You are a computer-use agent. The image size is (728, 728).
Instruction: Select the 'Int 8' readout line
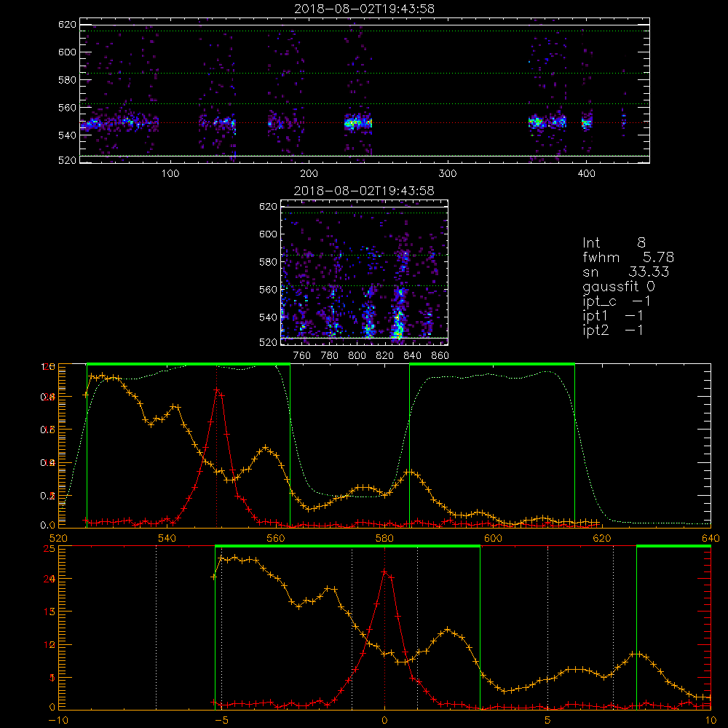614,243
